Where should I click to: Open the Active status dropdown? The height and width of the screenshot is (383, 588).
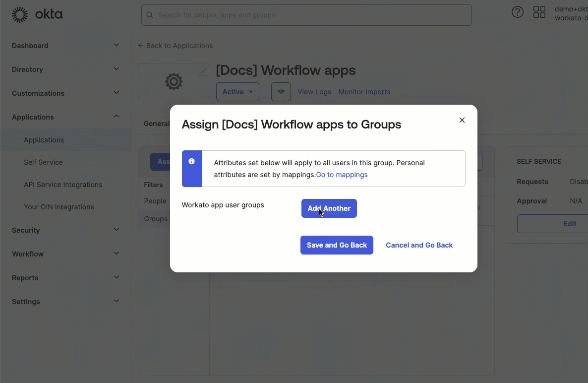(x=237, y=92)
